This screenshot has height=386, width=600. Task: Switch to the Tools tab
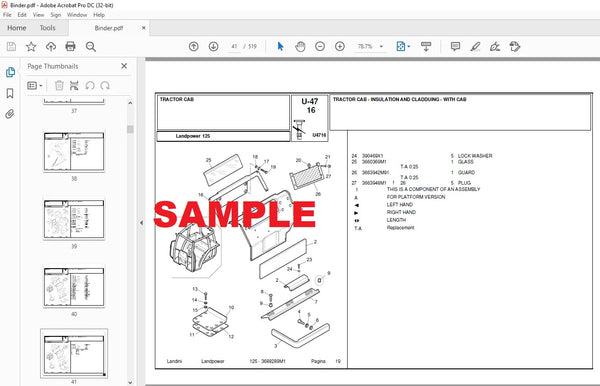coord(47,28)
